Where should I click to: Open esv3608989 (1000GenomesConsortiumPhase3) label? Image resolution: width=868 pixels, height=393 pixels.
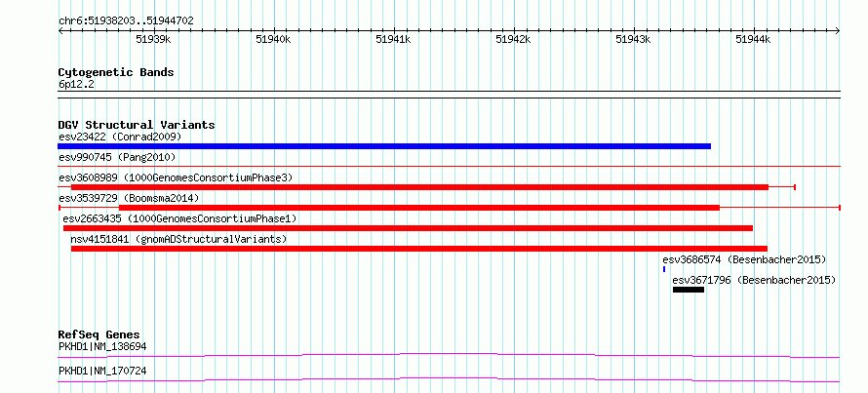click(176, 177)
